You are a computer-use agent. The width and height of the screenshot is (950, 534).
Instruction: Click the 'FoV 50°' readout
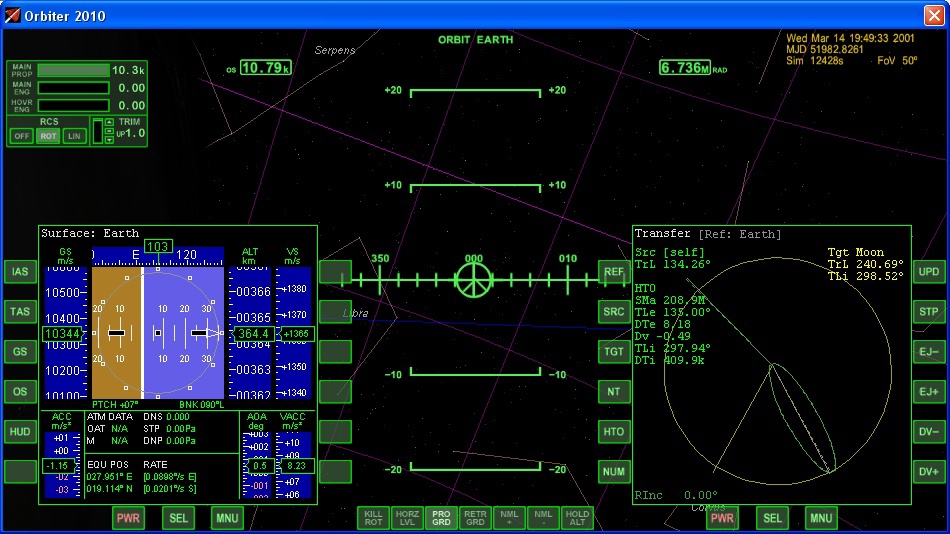pos(897,61)
